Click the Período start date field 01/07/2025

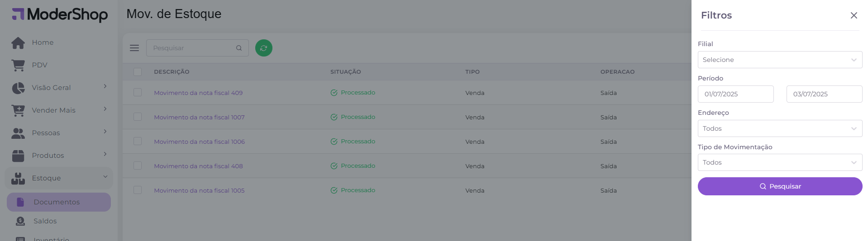click(x=735, y=94)
